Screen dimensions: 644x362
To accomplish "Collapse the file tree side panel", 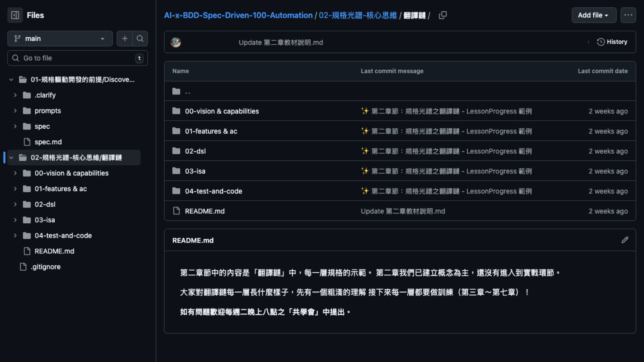I will pos(15,15).
